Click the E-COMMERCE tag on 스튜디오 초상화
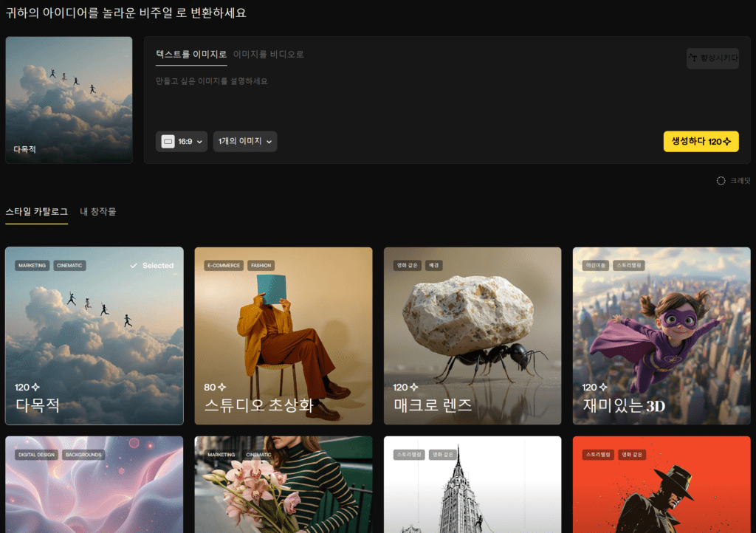Image resolution: width=756 pixels, height=533 pixels. pos(224,266)
